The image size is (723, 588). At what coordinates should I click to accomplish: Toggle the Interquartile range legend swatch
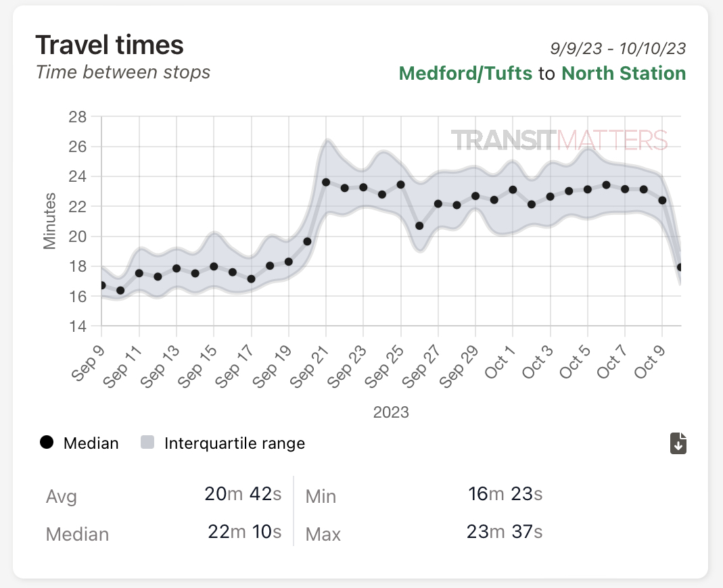[x=147, y=443]
